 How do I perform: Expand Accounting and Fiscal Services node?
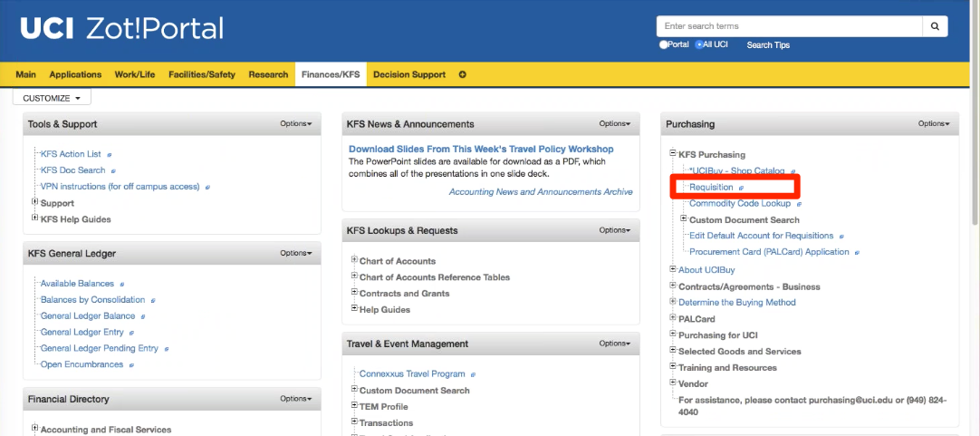[x=35, y=429]
